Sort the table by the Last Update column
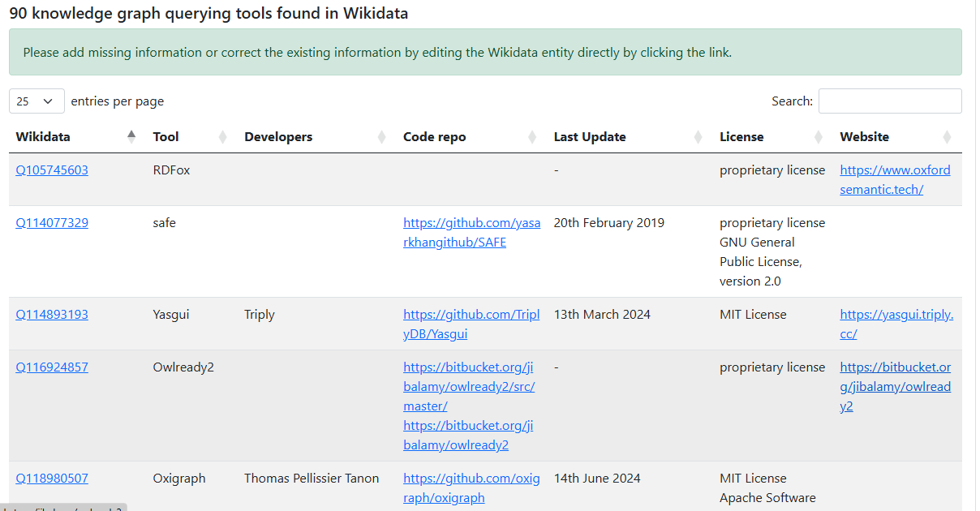980x511 pixels. point(630,137)
